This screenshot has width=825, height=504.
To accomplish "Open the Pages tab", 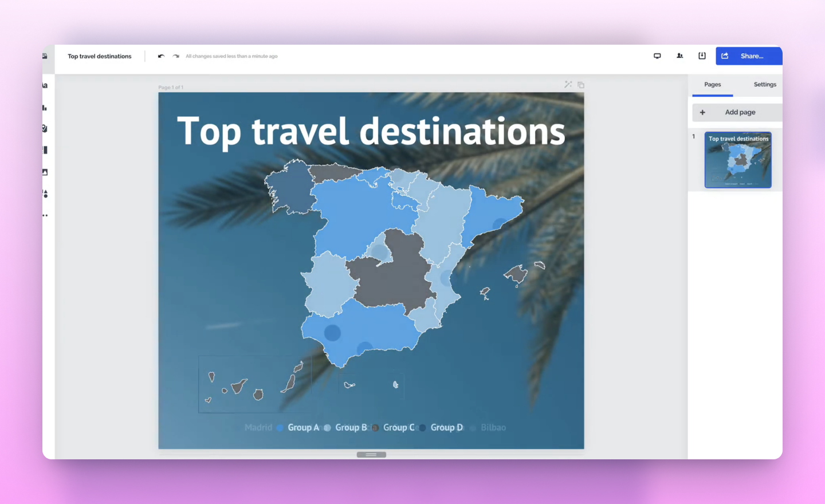I will pyautogui.click(x=712, y=84).
